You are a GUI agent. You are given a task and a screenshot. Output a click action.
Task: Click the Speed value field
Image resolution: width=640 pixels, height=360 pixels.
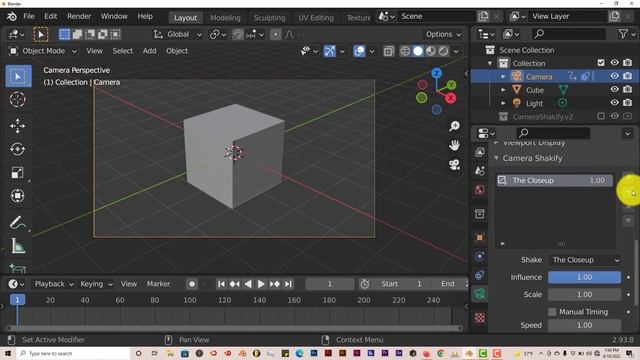(x=584, y=325)
